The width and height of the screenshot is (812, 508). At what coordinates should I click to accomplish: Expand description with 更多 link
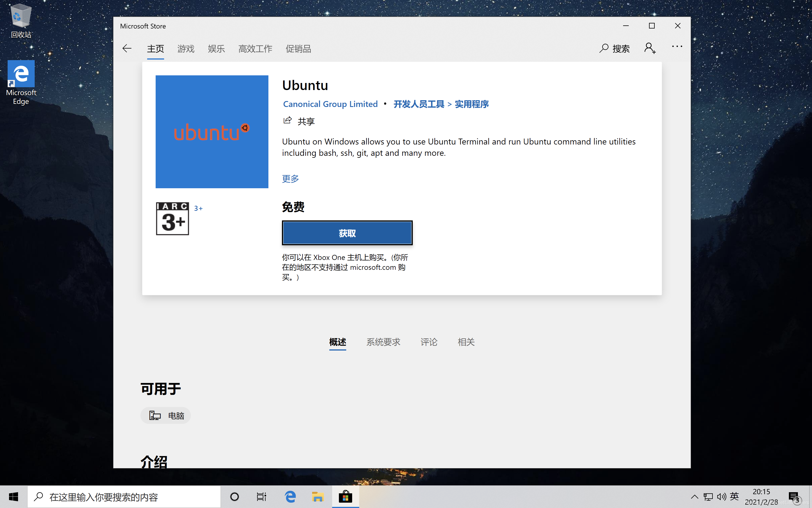point(290,179)
